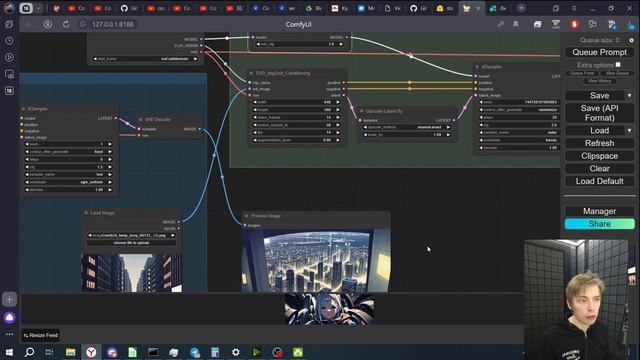This screenshot has height=360, width=640.
Task: Click the Share button
Action: [x=599, y=224]
